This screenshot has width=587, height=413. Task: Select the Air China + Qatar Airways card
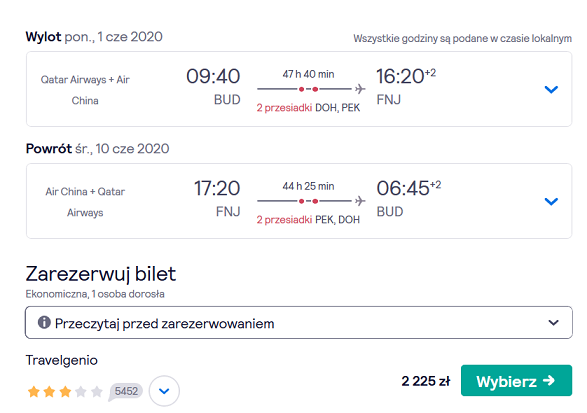[x=299, y=201]
